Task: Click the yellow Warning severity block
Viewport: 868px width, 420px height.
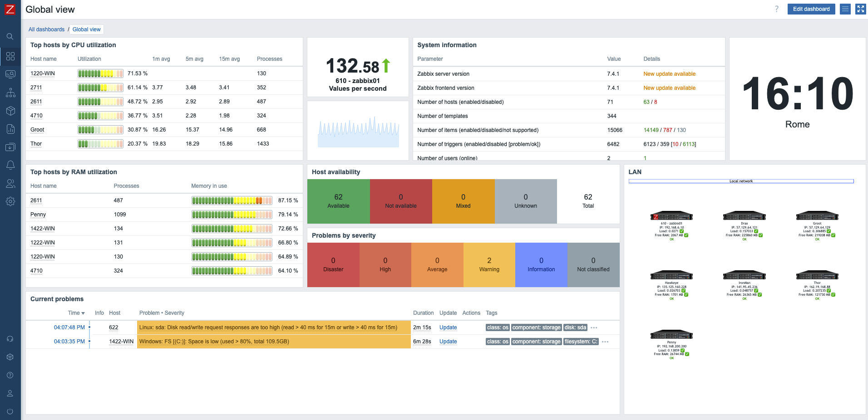Action: click(x=489, y=264)
